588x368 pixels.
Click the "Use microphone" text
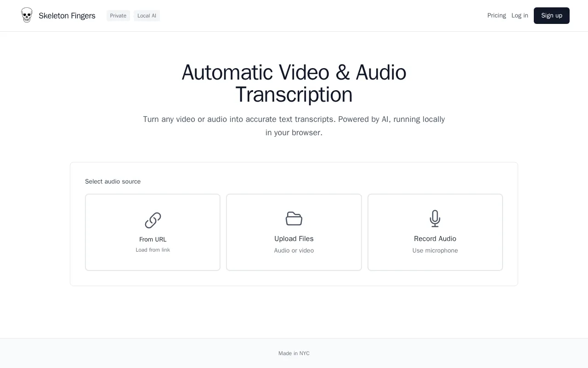(x=435, y=251)
